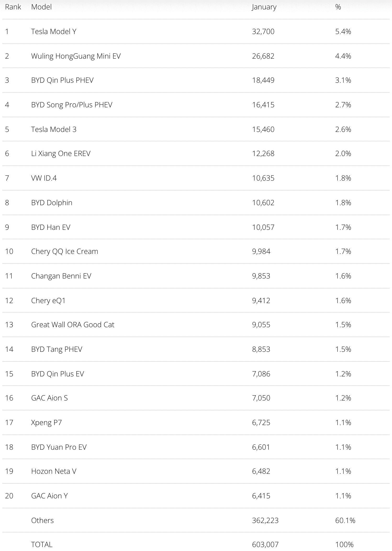Click the Model column header
The image size is (392, 551).
click(x=41, y=7)
